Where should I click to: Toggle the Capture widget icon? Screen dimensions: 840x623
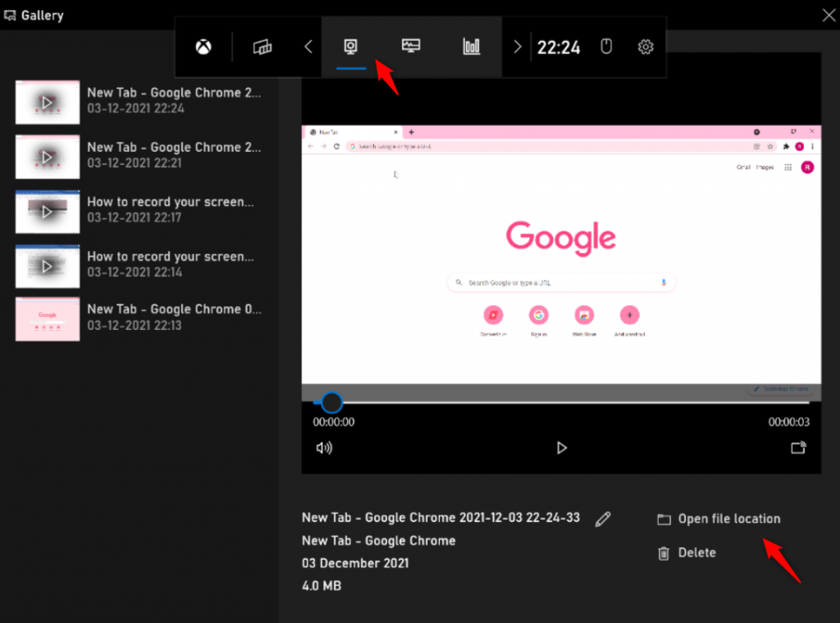click(350, 46)
